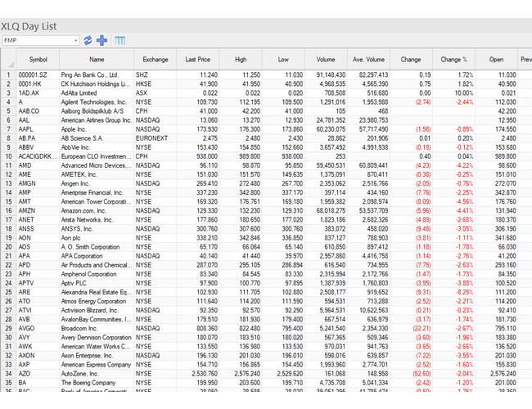Click the low price 795.400

click(x=283, y=328)
